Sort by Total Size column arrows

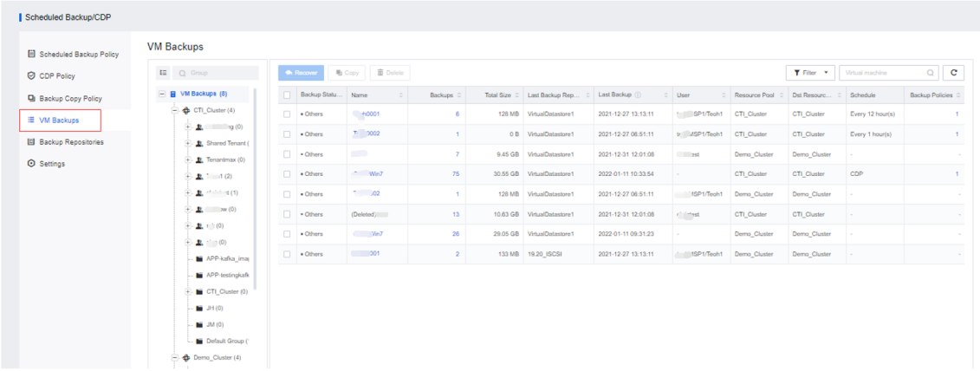(517, 95)
